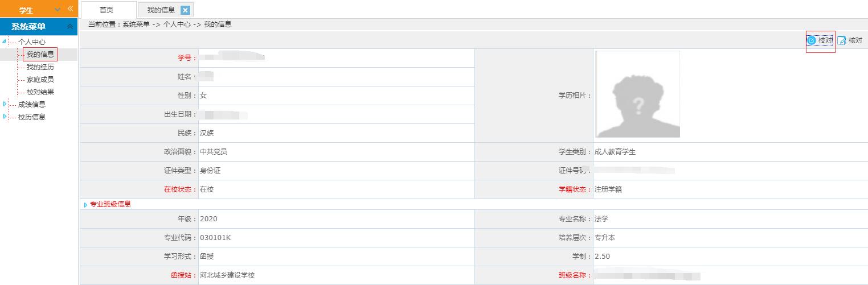Open 我的经历 in the sidebar
The image size is (868, 285).
tap(40, 67)
